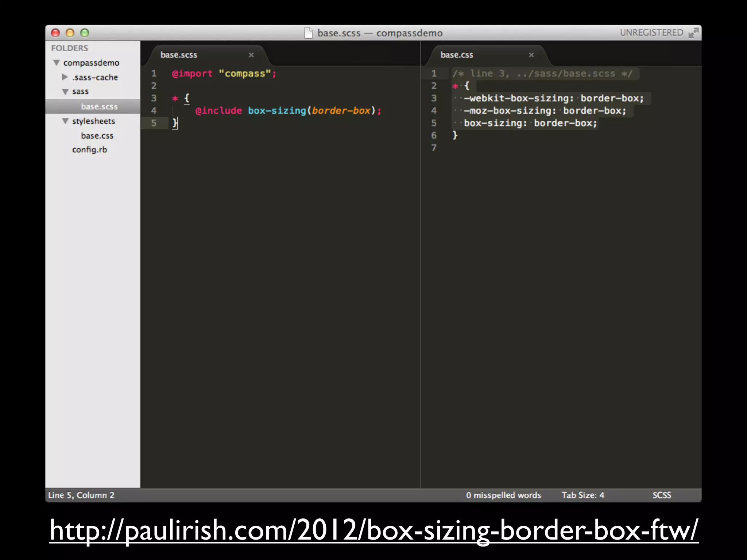Collapse the stylesheets folder

[65, 121]
